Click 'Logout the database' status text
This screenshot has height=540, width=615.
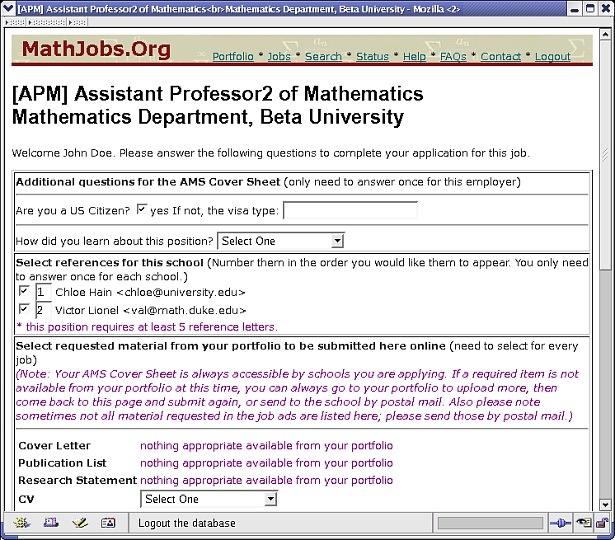187,523
